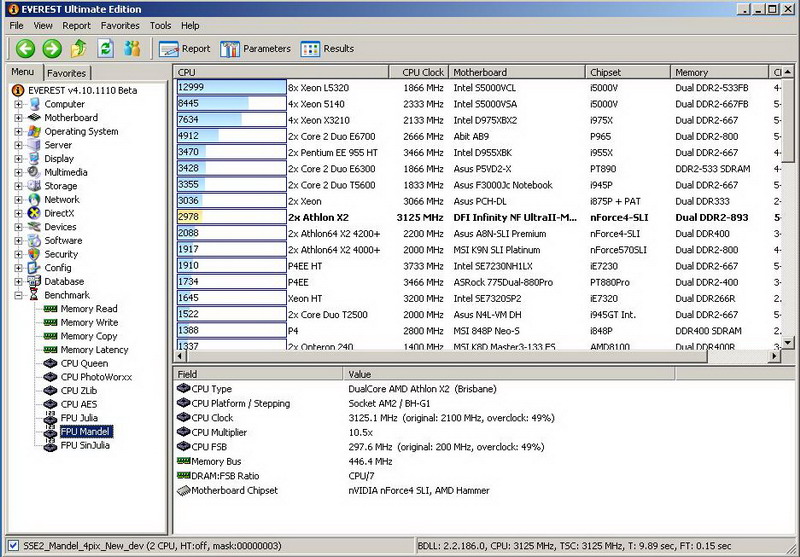Screen dimensions: 800x557
Task: Click the 8x Xeon L5320 result bar
Action: 230,88
